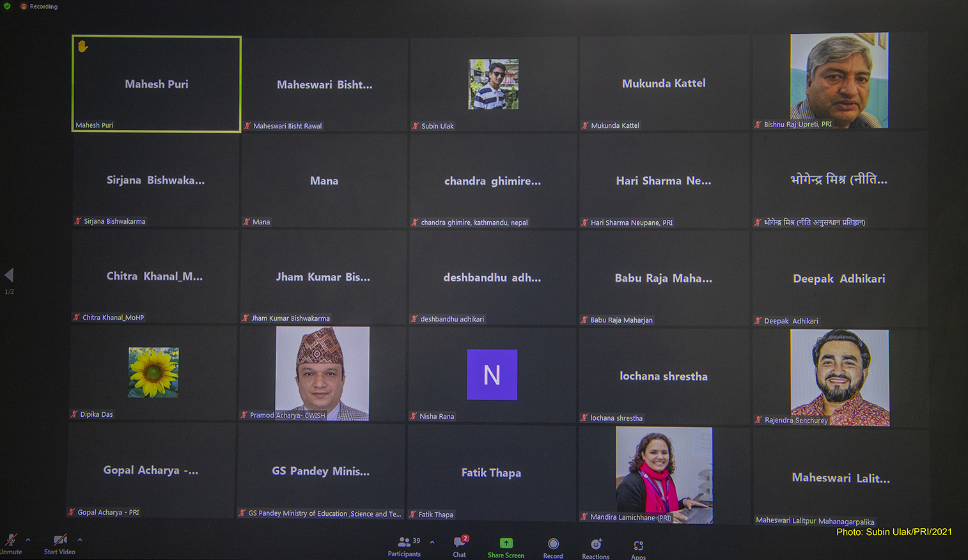Screen dimensions: 968x560
Task: Click the Deepak Adhikari participant tile
Action: (839, 279)
